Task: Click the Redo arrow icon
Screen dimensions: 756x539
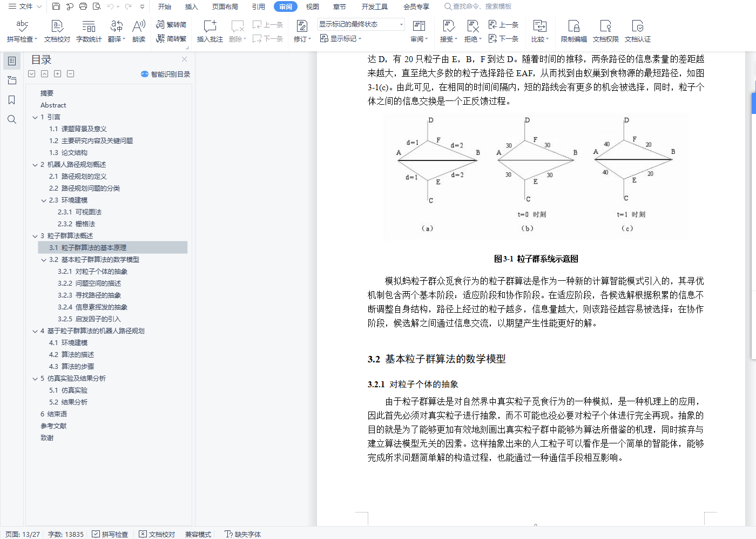Action: pos(128,6)
